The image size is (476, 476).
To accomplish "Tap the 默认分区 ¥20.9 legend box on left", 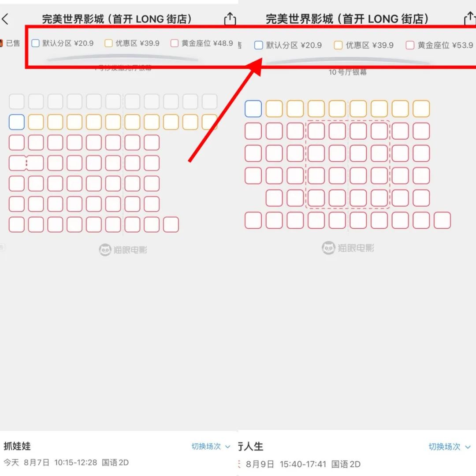I will (x=36, y=43).
